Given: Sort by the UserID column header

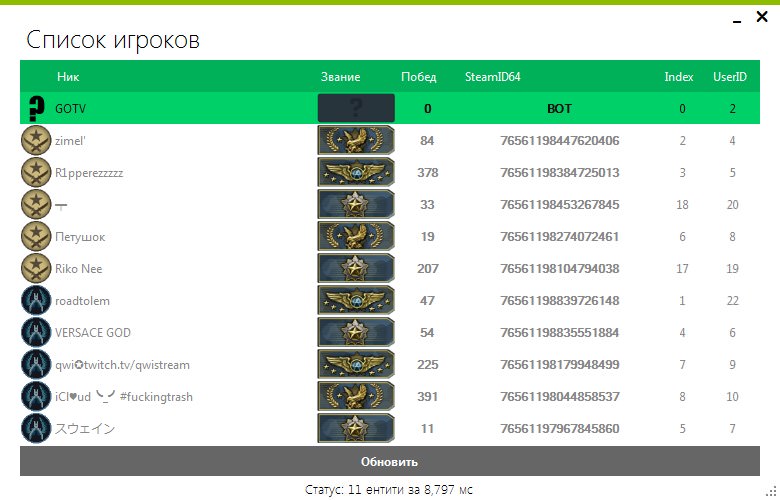Looking at the screenshot, I should tap(730, 77).
